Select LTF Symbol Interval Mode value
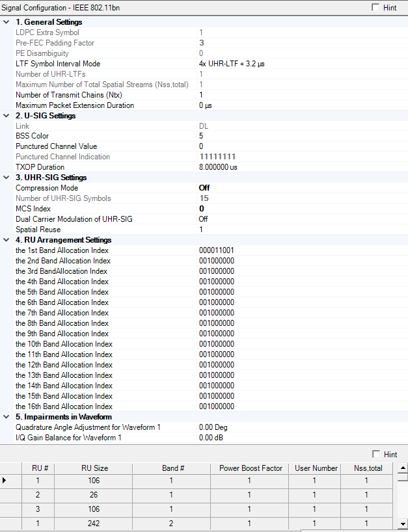The width and height of the screenshot is (408, 532). coord(302,64)
